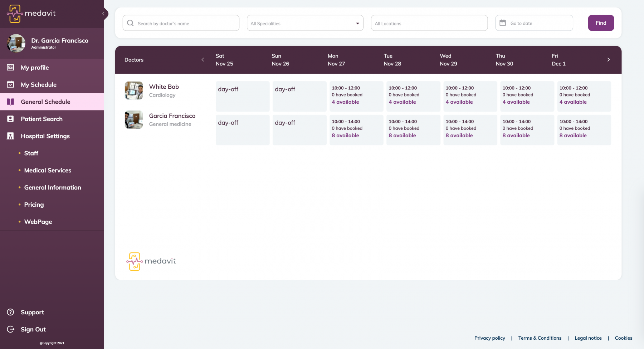The height and width of the screenshot is (349, 644).
Task: Click the Support question mark icon
Action: click(11, 312)
